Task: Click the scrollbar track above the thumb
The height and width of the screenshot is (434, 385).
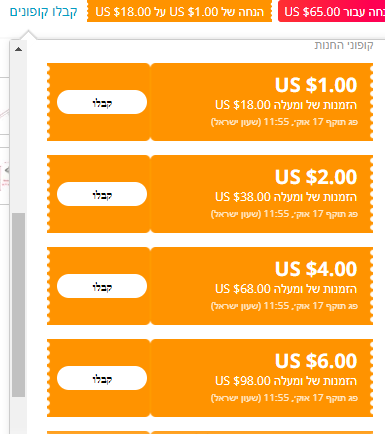Action: coord(18,133)
